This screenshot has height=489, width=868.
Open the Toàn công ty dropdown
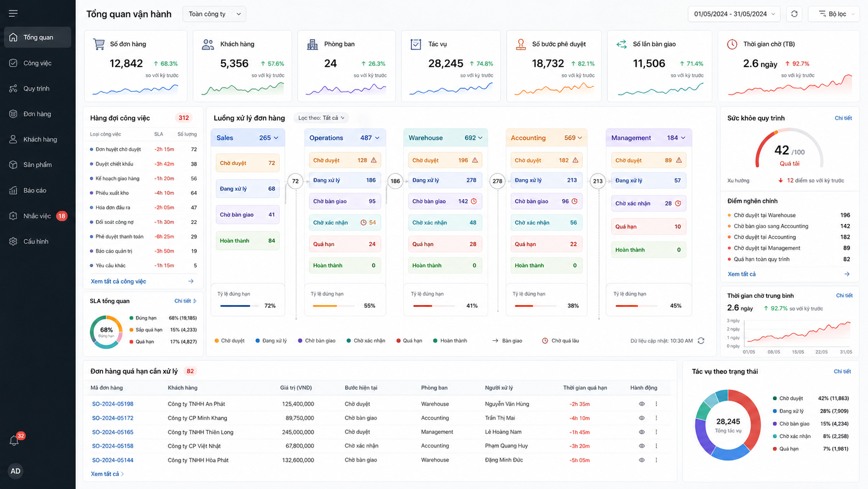tap(214, 14)
